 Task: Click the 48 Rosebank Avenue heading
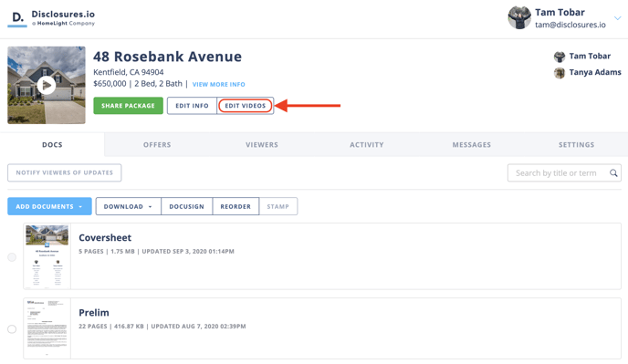(167, 57)
